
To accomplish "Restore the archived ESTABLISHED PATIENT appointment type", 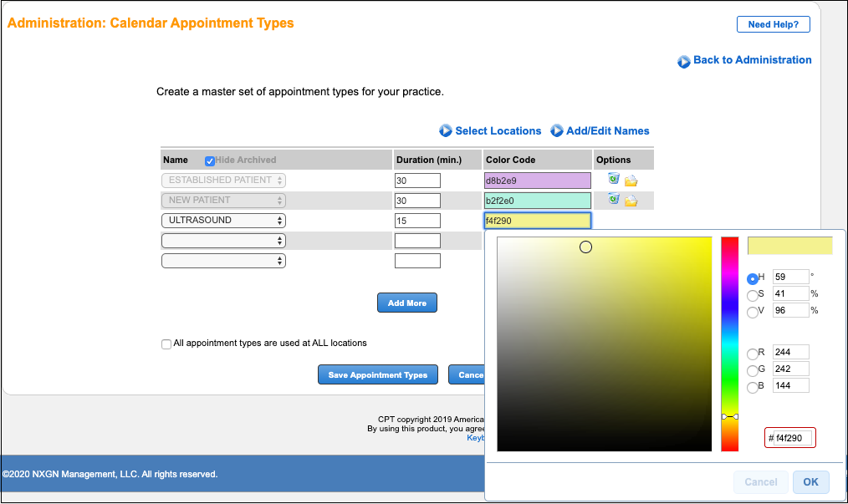I will point(614,179).
